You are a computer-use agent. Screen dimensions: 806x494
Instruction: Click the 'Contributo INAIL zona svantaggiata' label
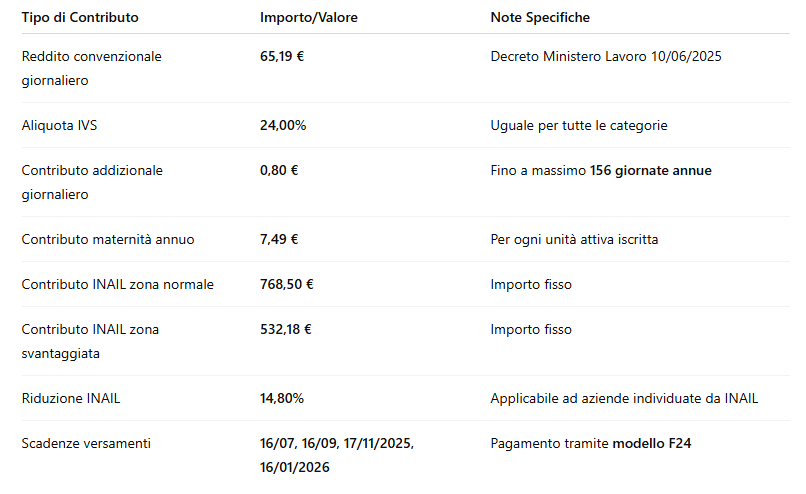click(90, 341)
